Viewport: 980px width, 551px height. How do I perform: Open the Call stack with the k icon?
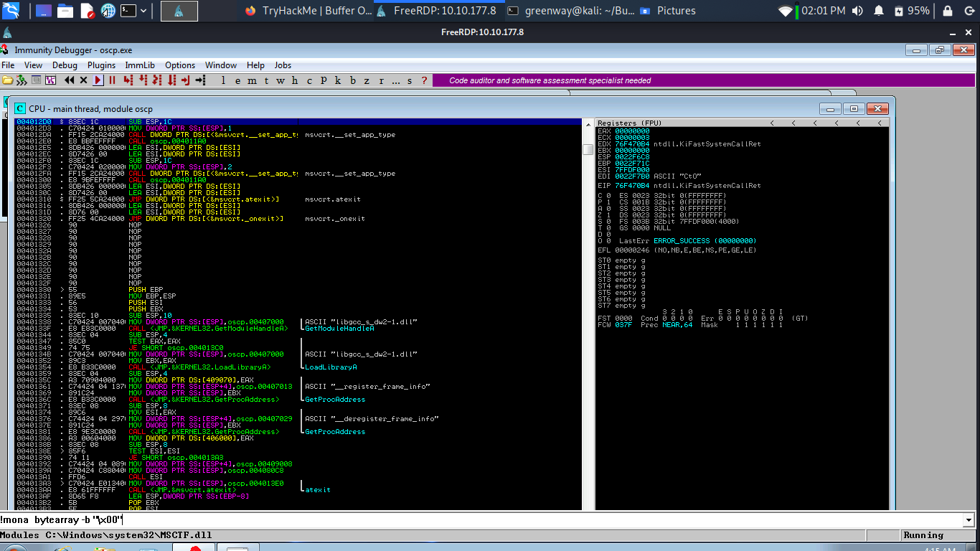336,80
